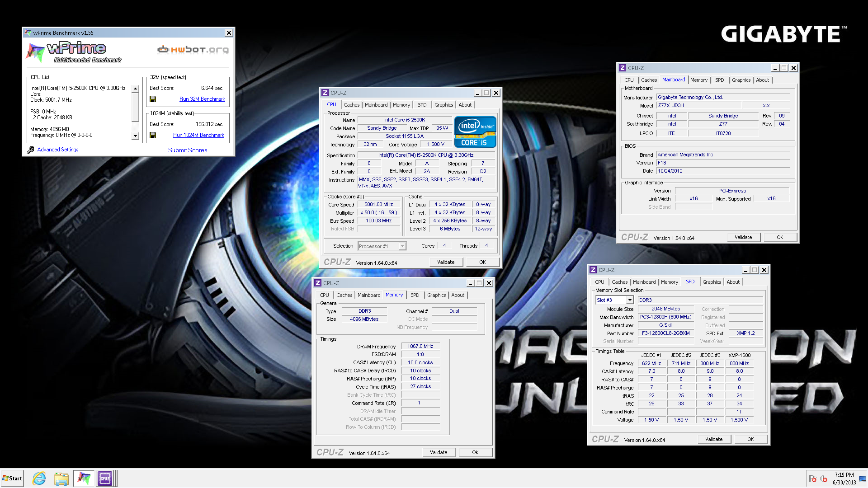Click the save icon next to Run 32M Benchmark
The image size is (868, 488).
tap(153, 99)
